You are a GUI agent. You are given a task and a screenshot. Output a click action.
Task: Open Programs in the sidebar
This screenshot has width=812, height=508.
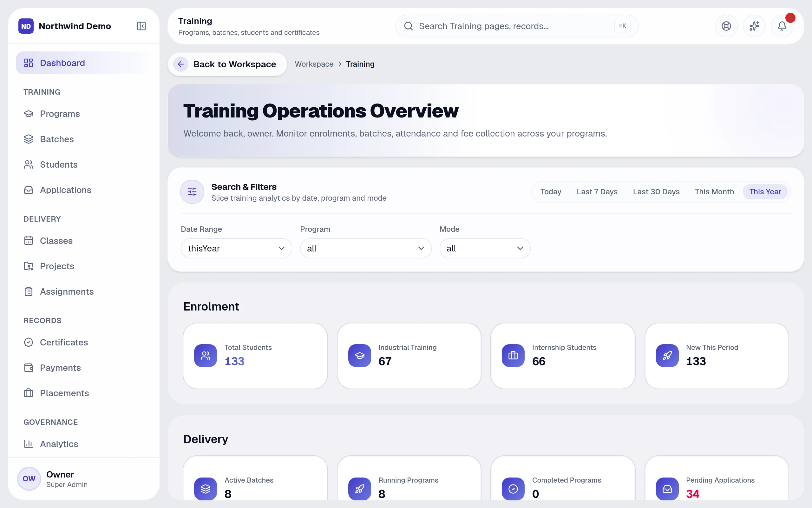pyautogui.click(x=83, y=114)
